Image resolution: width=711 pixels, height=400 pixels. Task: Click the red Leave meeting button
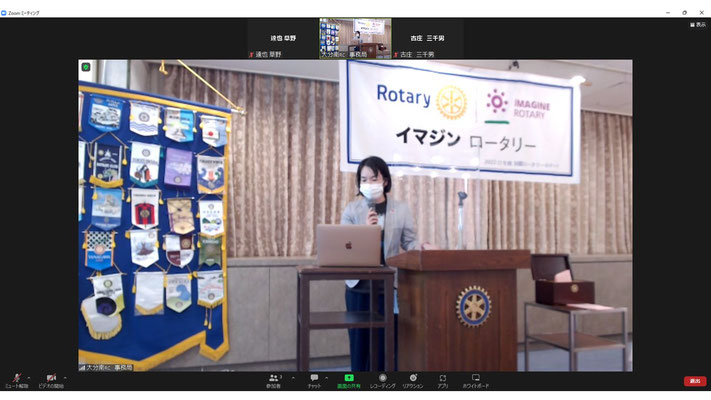[x=695, y=381]
